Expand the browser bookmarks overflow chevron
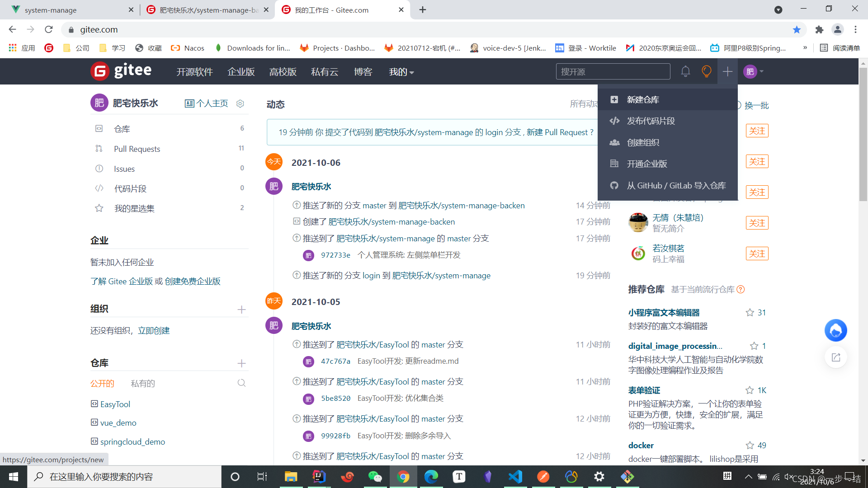 (804, 47)
